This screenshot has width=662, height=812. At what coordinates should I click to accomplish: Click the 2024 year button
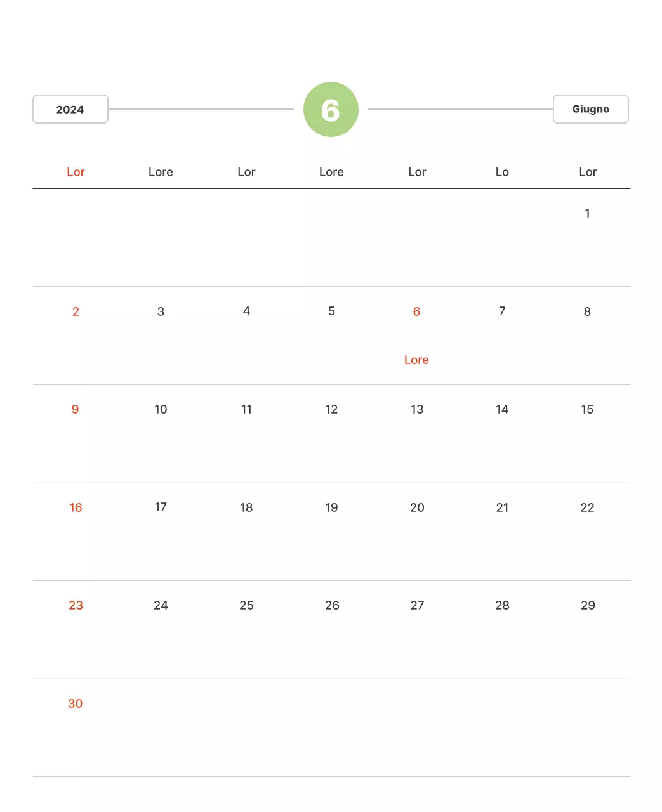[70, 109]
